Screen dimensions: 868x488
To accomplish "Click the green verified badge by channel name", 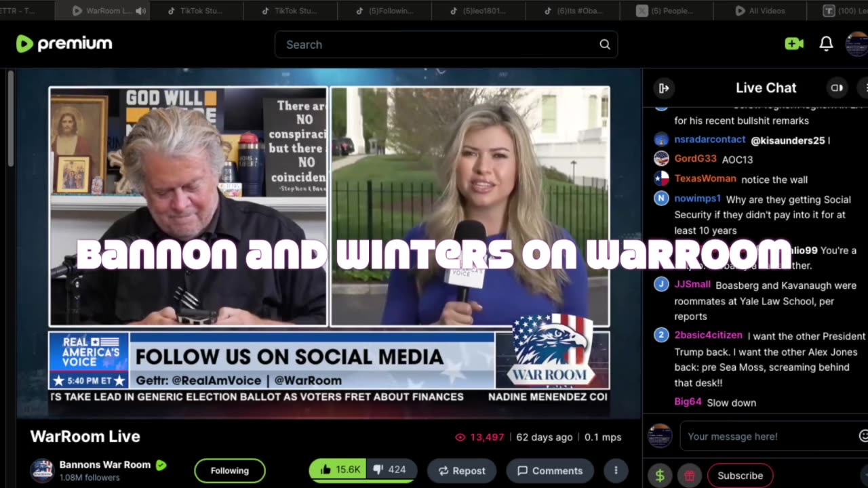I will [161, 465].
